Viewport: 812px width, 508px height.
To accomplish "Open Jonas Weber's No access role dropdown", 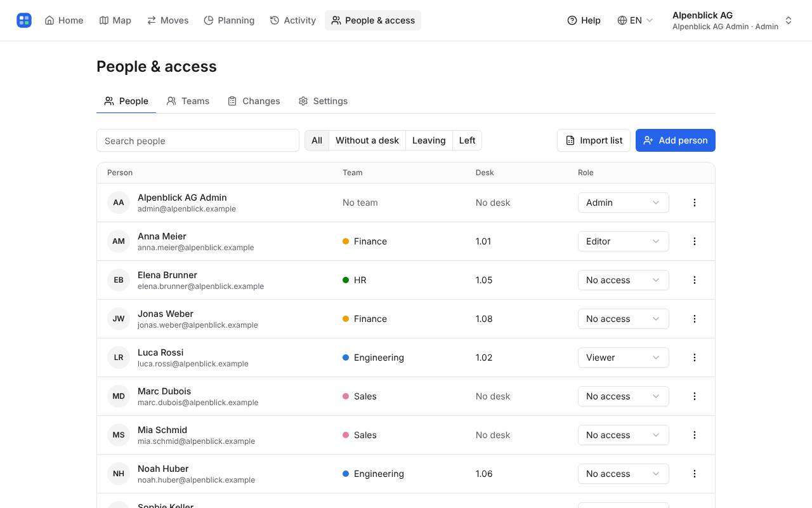I will coord(624,319).
